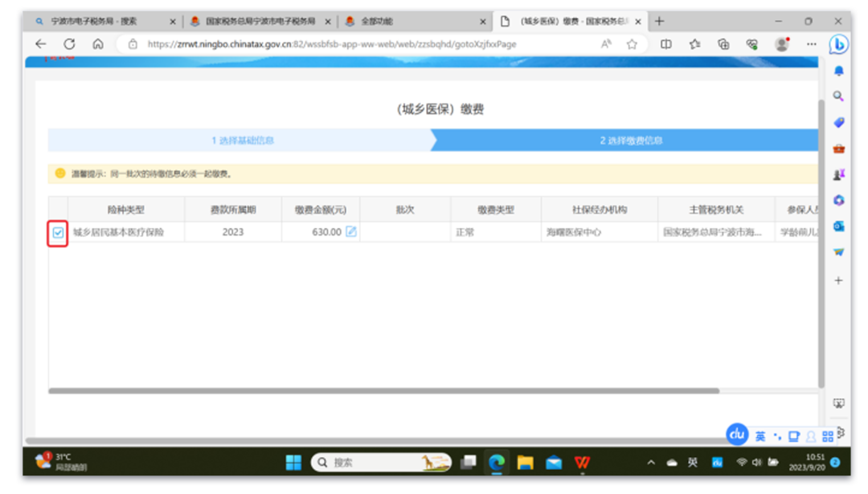The image size is (868, 494).
Task: Open the browser home page button
Action: (98, 44)
